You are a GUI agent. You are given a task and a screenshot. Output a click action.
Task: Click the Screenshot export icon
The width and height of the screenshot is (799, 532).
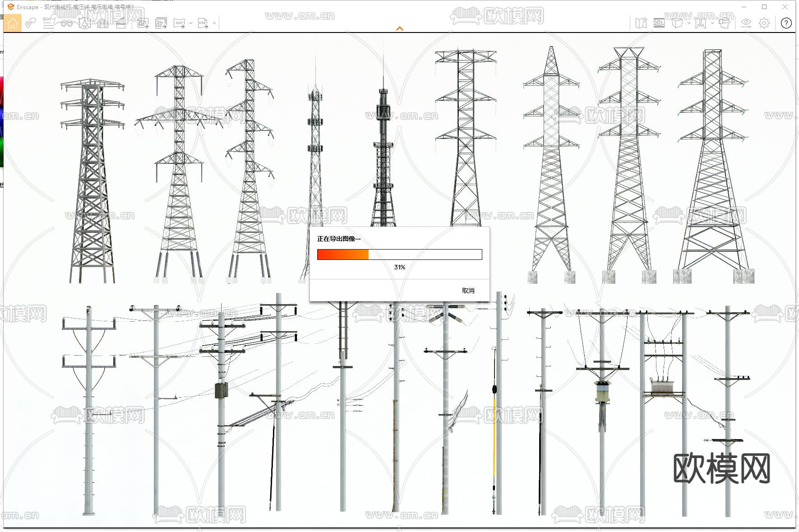point(143,23)
